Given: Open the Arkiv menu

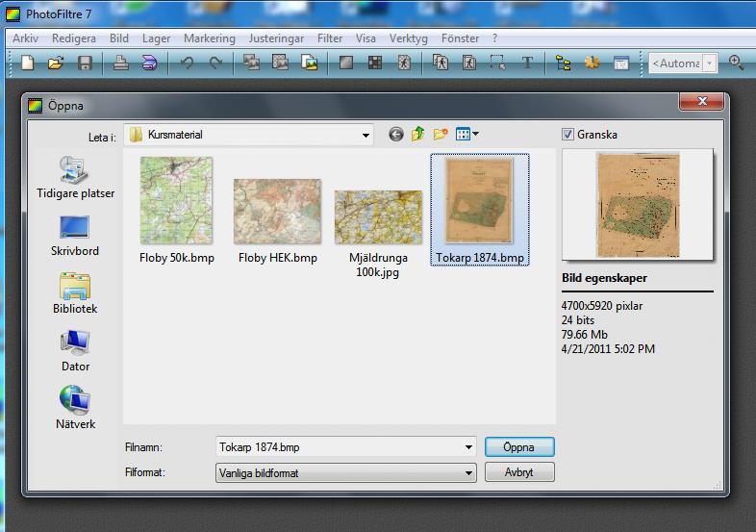Looking at the screenshot, I should (25, 38).
